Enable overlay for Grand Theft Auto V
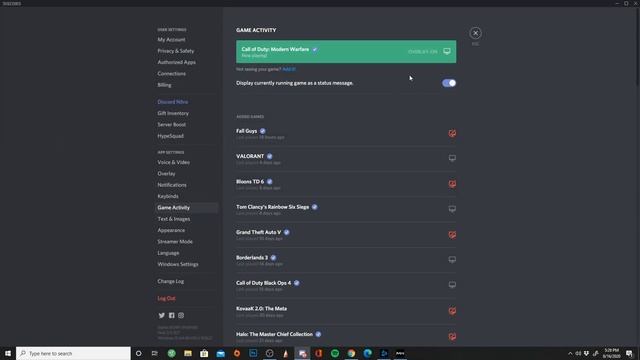The width and height of the screenshot is (640, 360). [452, 235]
